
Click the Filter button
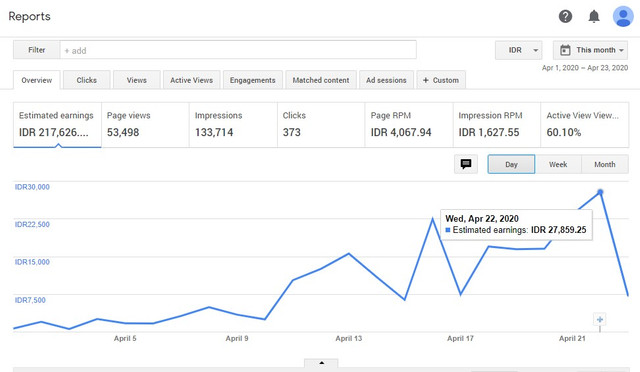point(37,50)
